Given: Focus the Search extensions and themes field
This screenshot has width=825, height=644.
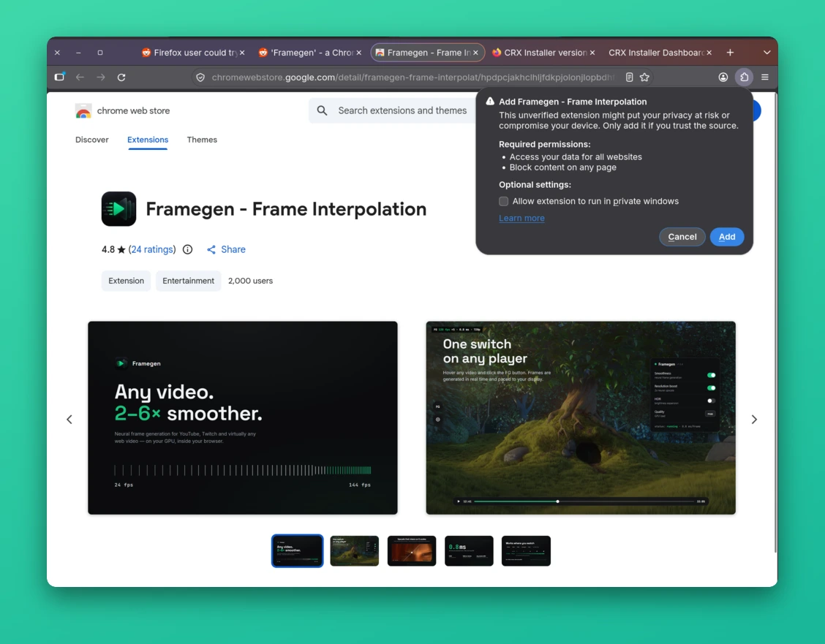Looking at the screenshot, I should coord(402,110).
